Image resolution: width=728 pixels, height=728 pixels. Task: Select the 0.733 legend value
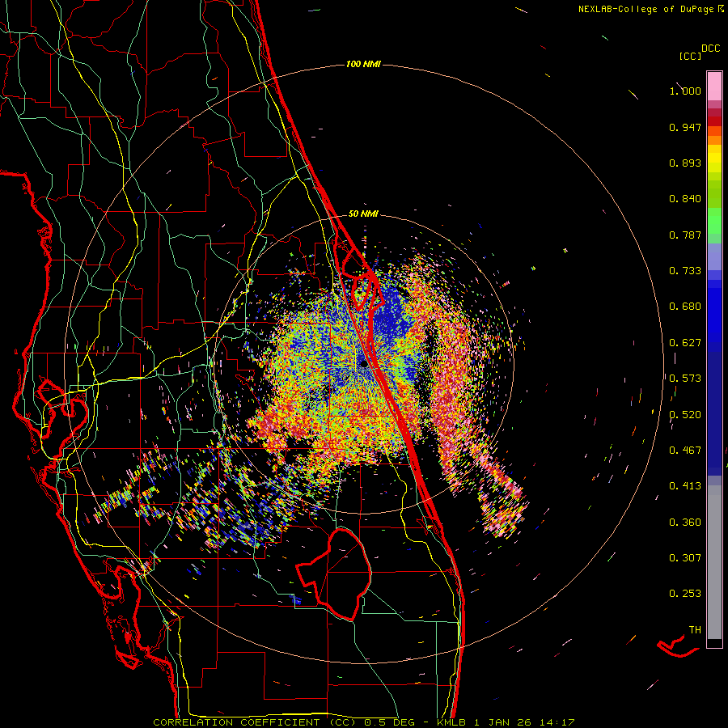685,271
